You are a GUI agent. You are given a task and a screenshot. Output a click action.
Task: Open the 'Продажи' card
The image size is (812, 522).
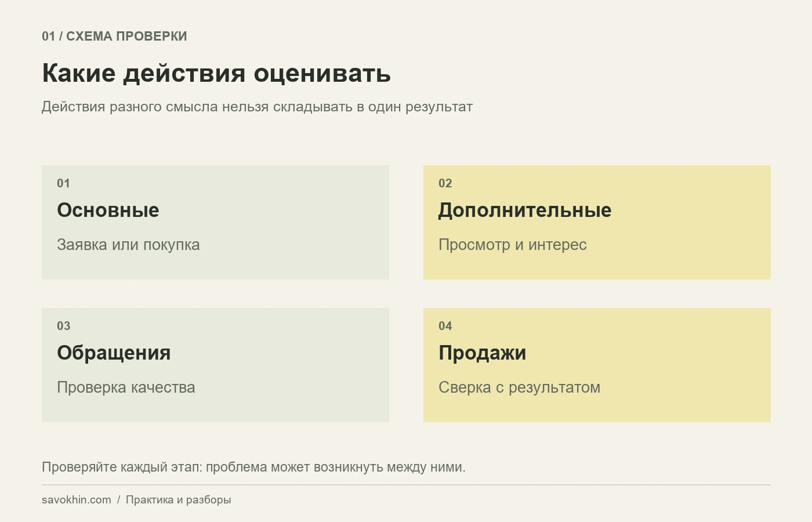[597, 365]
